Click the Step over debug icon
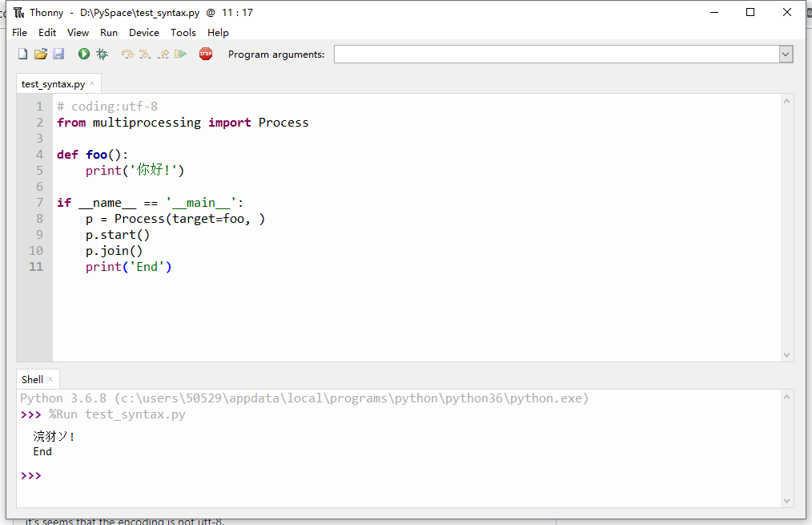Viewport: 812px width, 525px height. pos(127,54)
